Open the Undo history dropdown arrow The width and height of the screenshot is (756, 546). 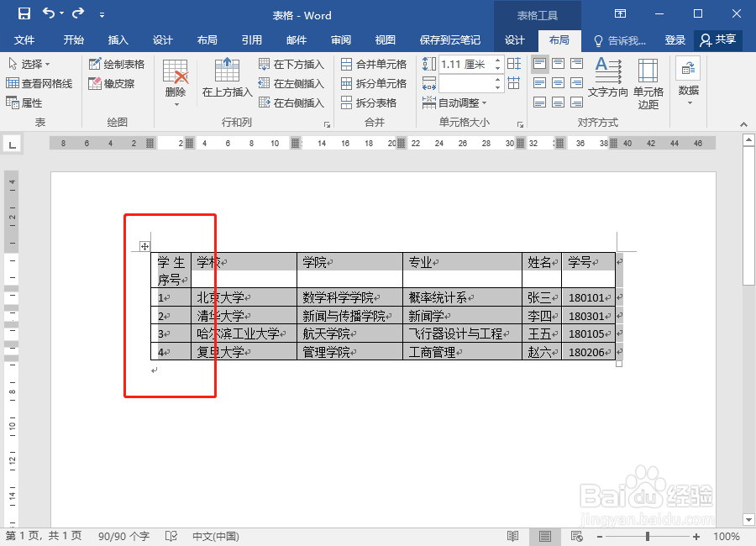61,13
